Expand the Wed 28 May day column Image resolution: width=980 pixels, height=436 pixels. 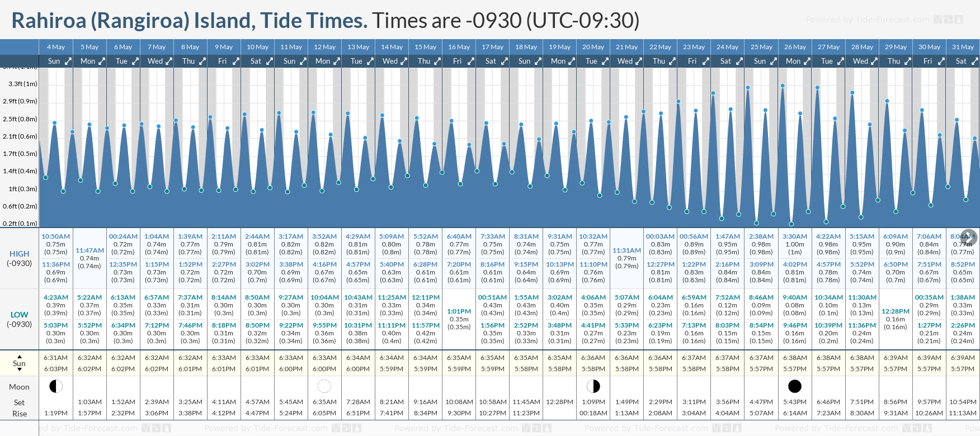click(874, 61)
